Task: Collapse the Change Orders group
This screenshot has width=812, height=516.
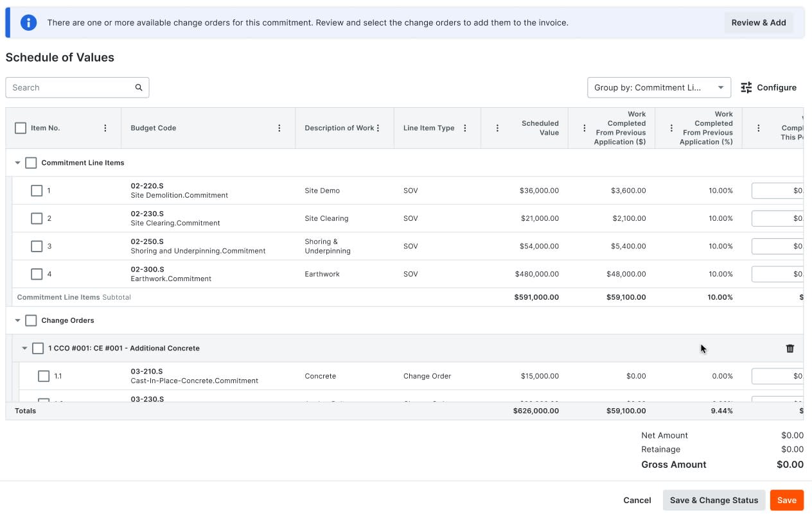Action: click(x=18, y=320)
